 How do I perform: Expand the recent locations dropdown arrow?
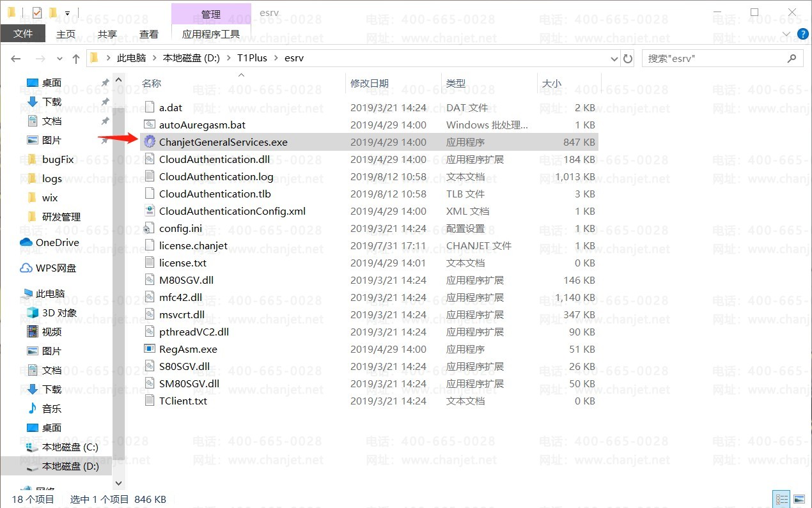tap(60, 58)
